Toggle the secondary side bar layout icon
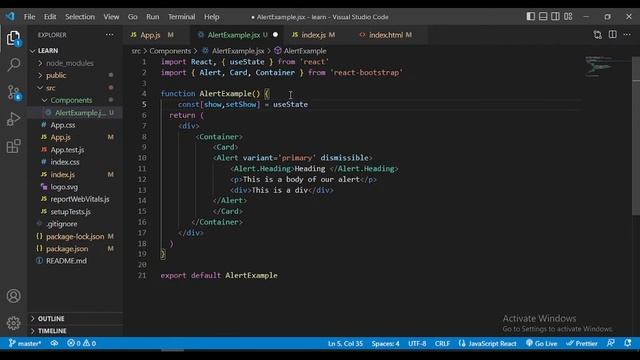Screen dimensions: 640x360 tap(555, 16)
